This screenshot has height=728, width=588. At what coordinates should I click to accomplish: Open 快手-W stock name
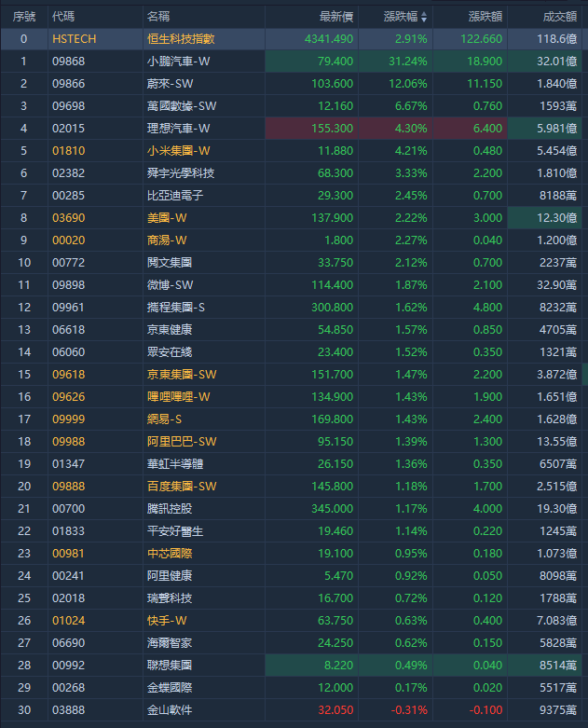coord(167,620)
